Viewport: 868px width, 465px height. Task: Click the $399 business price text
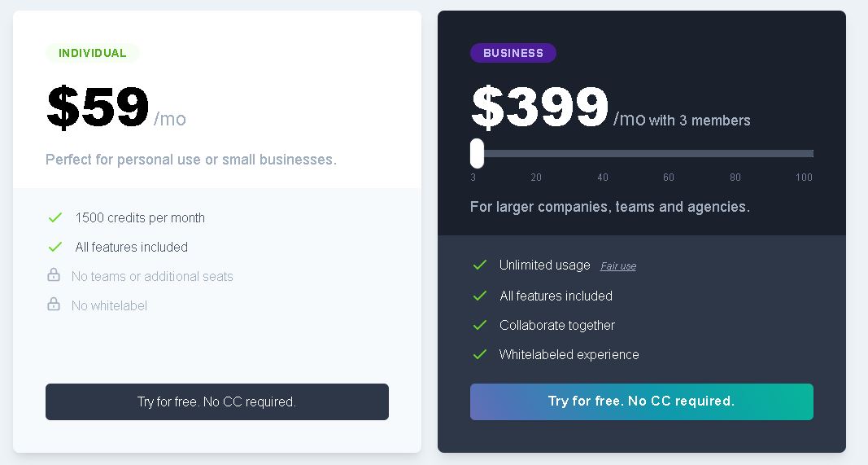(x=539, y=107)
